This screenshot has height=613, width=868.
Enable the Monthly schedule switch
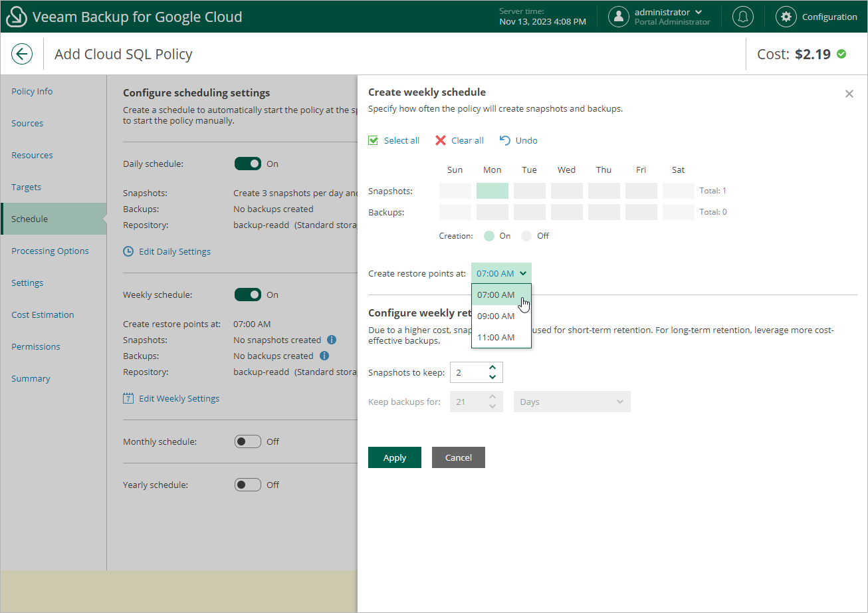tap(248, 441)
